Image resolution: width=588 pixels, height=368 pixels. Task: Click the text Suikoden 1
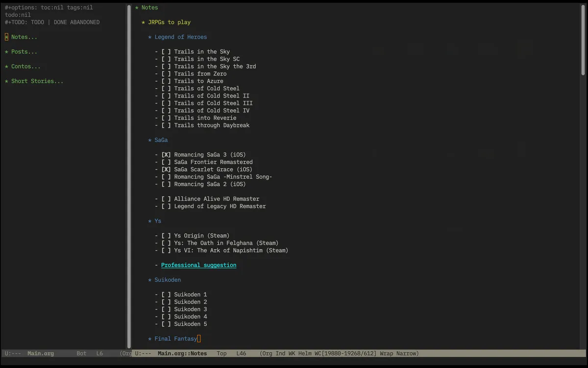(191, 294)
